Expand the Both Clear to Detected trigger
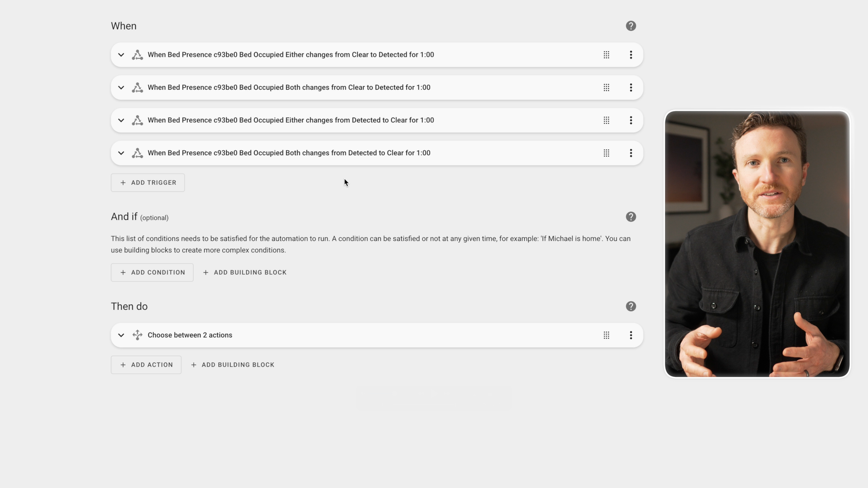The image size is (868, 488). click(x=121, y=88)
